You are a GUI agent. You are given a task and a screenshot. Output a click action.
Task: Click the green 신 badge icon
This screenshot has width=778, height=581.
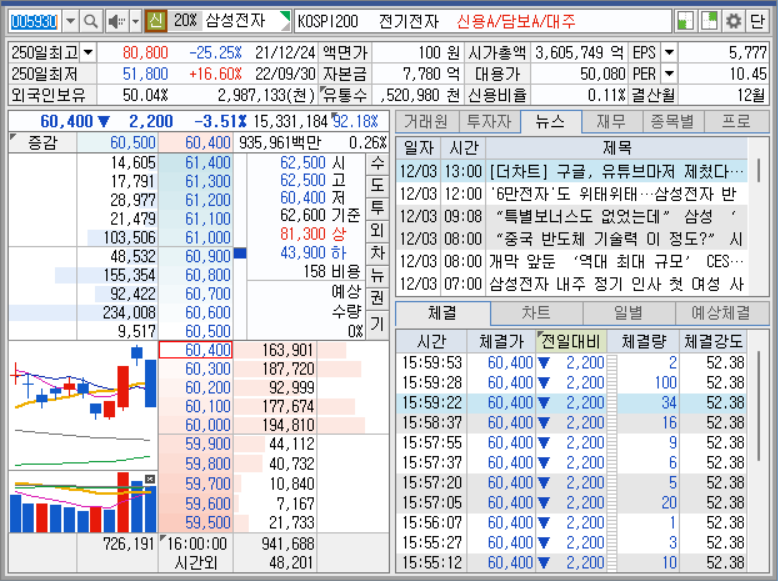coord(156,21)
